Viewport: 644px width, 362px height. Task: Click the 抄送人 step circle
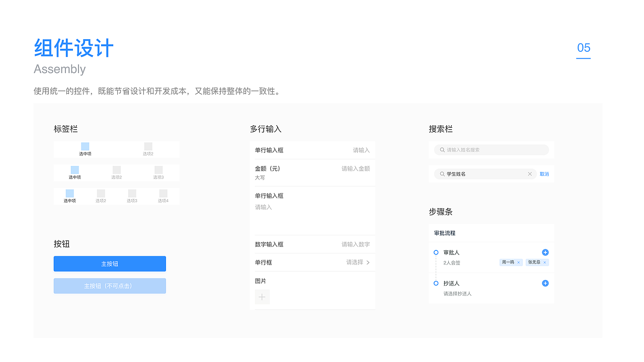436,283
